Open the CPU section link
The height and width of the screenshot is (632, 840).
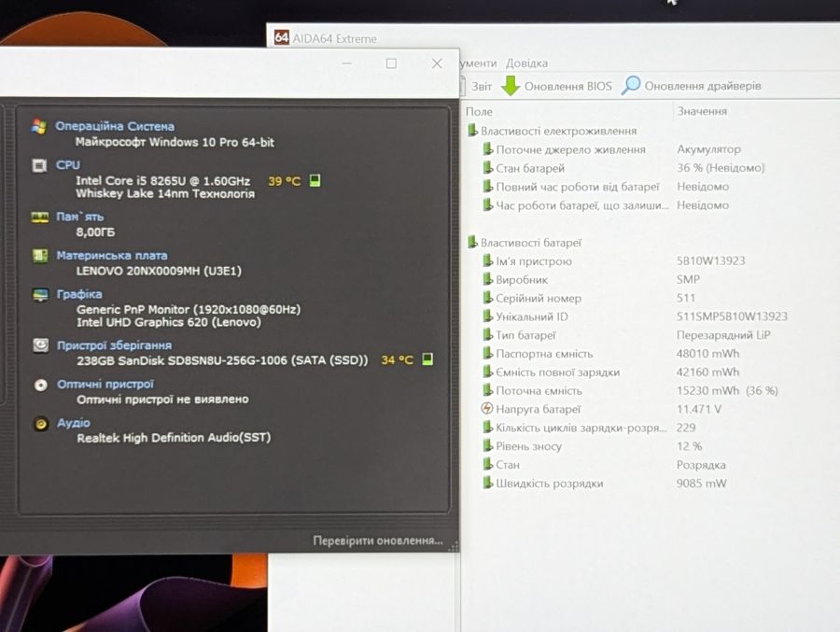68,165
